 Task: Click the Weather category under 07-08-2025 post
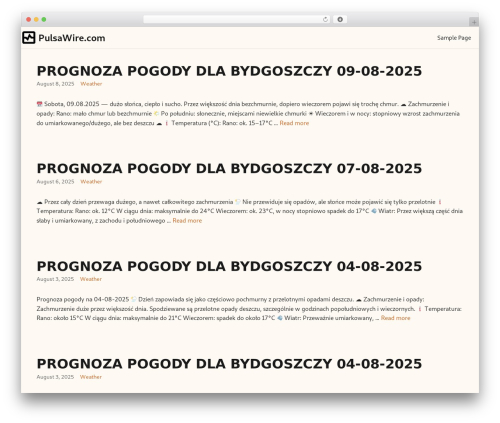pos(91,182)
